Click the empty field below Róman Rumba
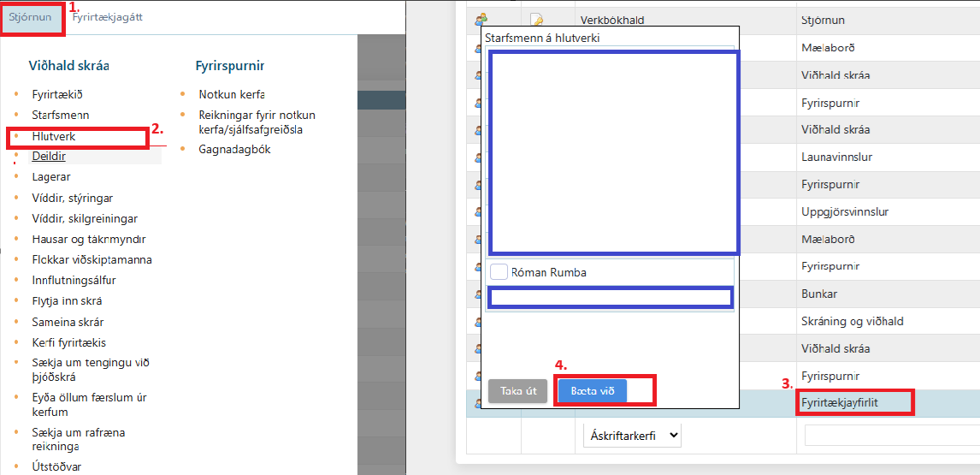Screen dimensions: 980x475 tap(611, 298)
